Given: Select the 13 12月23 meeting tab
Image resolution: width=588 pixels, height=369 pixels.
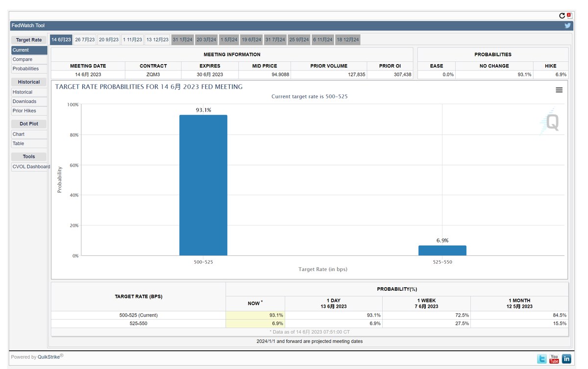Looking at the screenshot, I should pos(157,40).
